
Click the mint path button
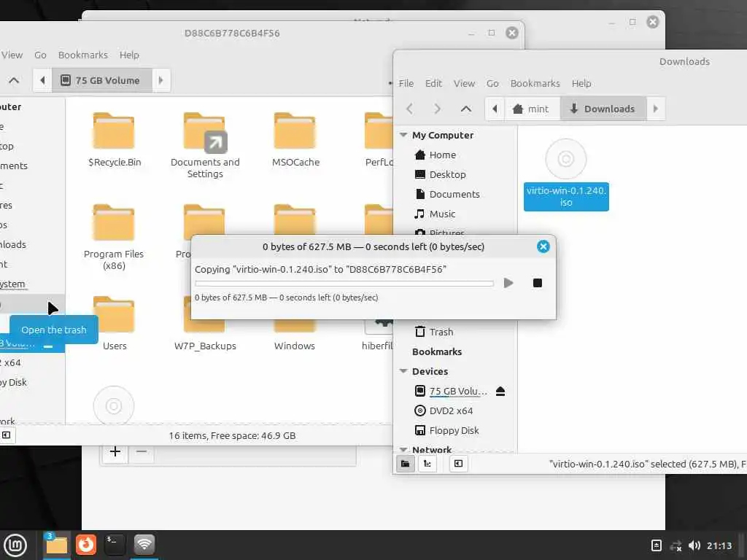pos(532,109)
